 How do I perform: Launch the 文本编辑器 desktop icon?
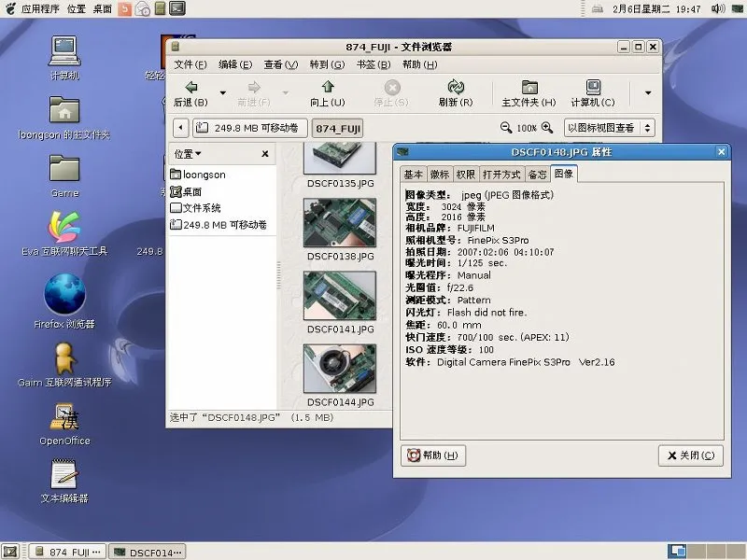coord(64,481)
